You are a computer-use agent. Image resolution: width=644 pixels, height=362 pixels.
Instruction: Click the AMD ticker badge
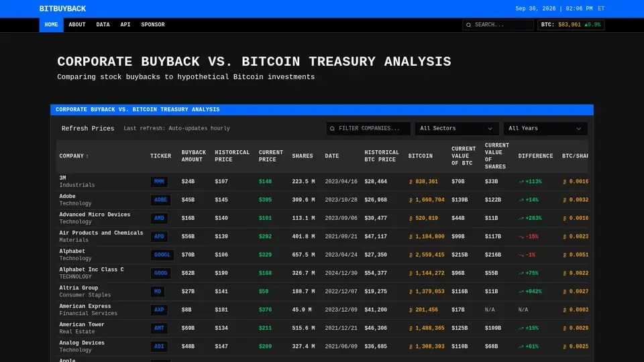(159, 219)
